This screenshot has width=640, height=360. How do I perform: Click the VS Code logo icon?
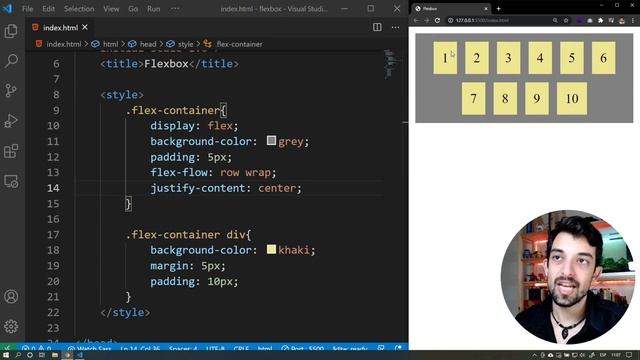click(7, 8)
